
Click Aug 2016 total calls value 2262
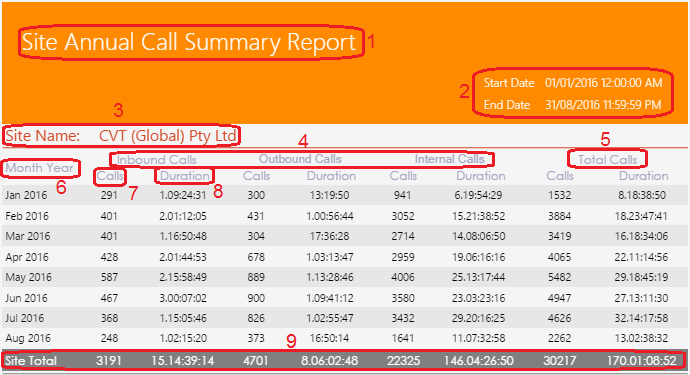click(x=559, y=338)
